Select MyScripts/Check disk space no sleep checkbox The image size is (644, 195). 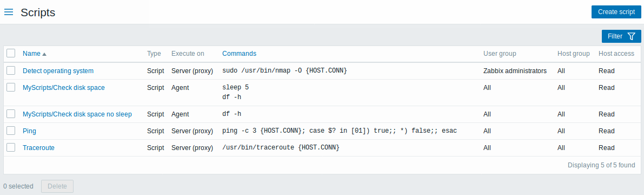point(11,114)
